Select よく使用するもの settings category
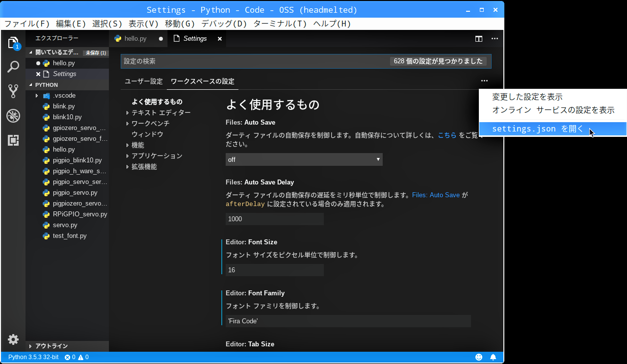The width and height of the screenshot is (627, 364). tap(157, 102)
